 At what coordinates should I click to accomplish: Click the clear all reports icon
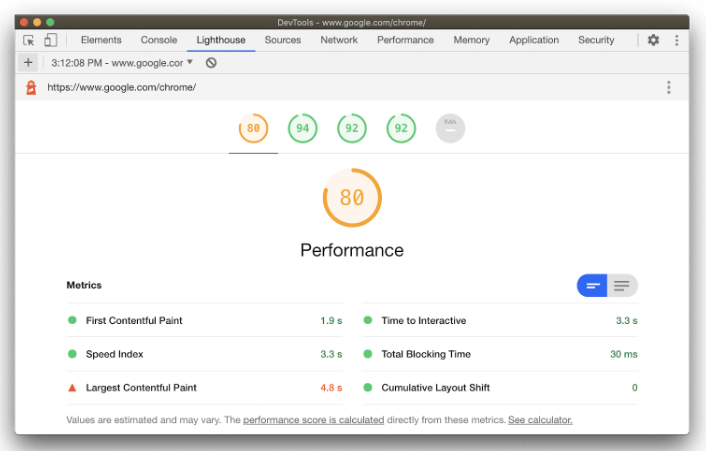(211, 62)
